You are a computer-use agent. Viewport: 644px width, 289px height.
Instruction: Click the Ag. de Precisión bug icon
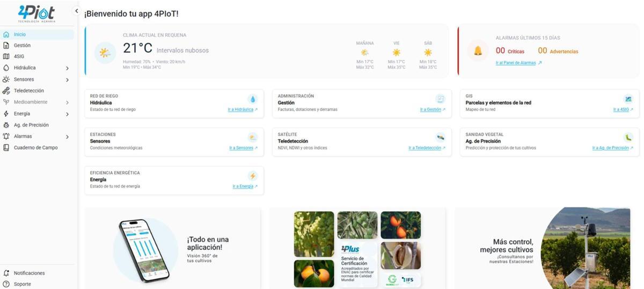(6, 125)
